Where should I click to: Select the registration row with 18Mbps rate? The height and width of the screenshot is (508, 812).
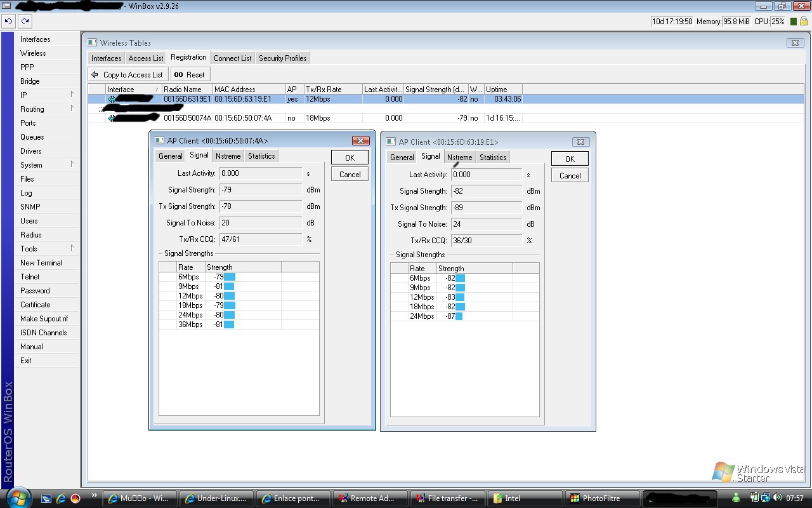point(317,118)
